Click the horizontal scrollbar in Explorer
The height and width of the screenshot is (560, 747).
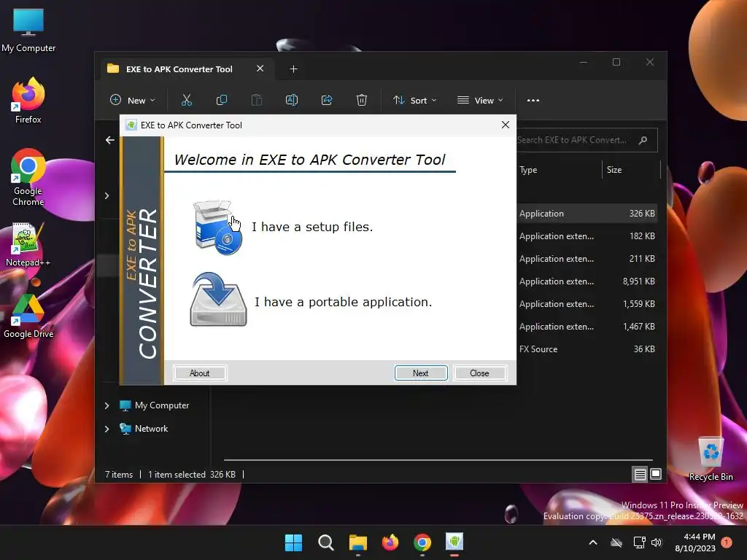pyautogui.click(x=438, y=460)
